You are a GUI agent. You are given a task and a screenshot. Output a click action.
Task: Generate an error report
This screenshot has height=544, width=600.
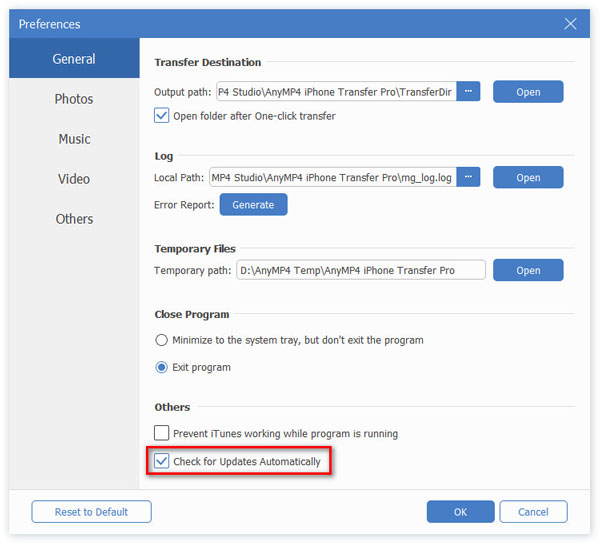[253, 205]
